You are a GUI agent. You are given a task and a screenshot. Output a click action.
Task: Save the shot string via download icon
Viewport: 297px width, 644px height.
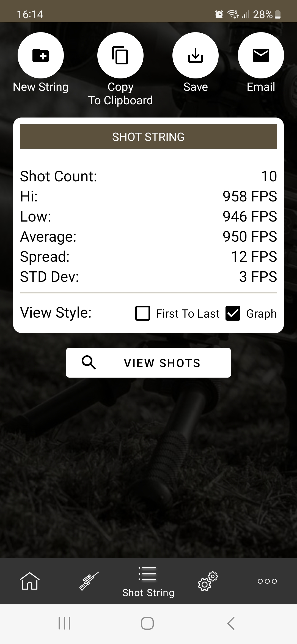point(196,55)
